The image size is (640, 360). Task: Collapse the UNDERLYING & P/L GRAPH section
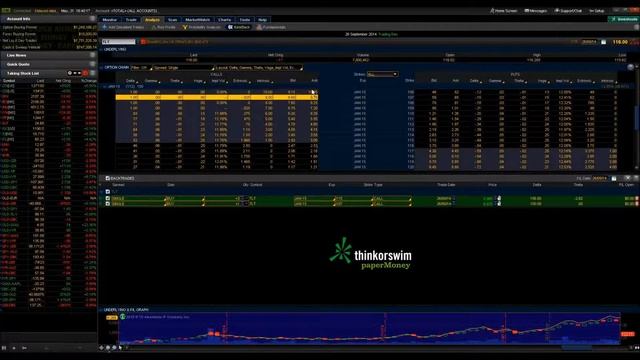[x=101, y=310]
